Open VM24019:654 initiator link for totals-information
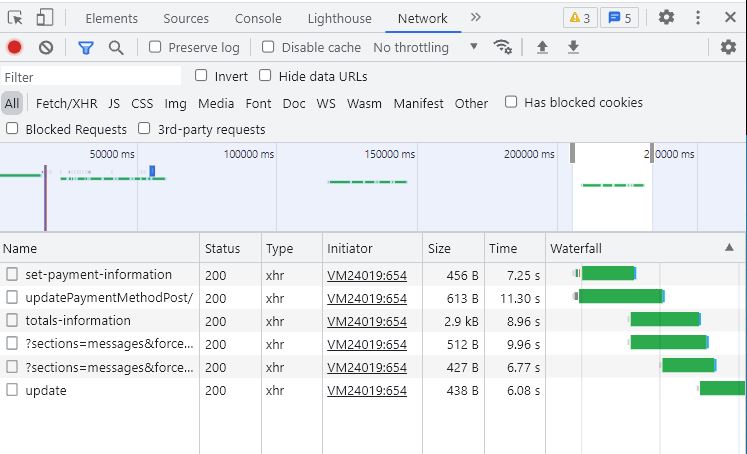The width and height of the screenshot is (747, 454). 367,322
